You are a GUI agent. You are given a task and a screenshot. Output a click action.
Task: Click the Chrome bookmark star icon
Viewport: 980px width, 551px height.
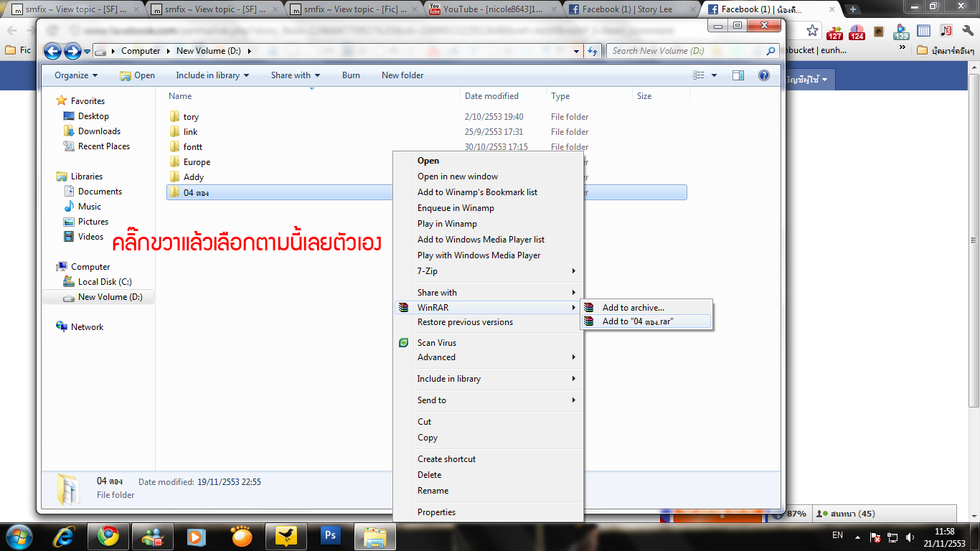pyautogui.click(x=812, y=31)
